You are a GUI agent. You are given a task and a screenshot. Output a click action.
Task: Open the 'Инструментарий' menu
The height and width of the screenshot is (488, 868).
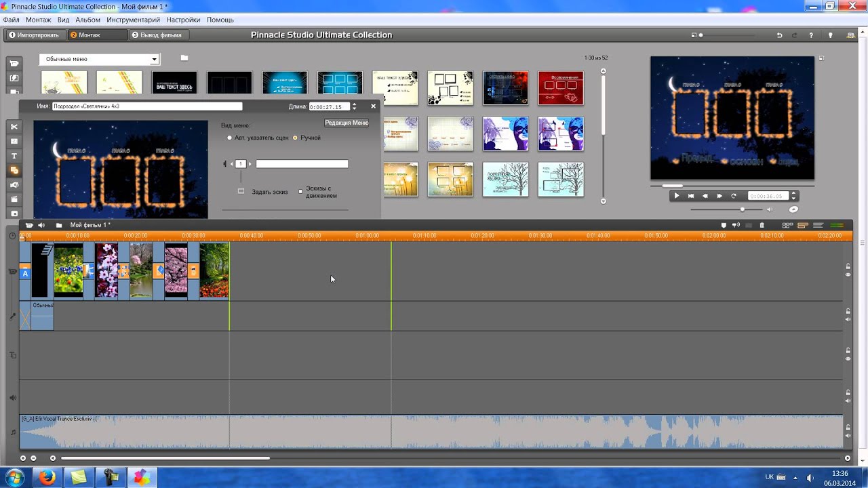pos(133,20)
